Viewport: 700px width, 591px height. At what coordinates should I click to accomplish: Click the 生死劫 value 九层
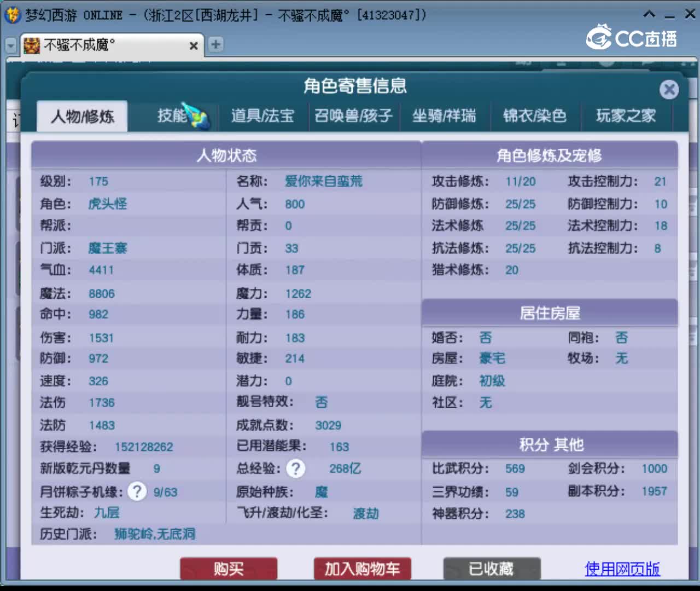coord(107,513)
